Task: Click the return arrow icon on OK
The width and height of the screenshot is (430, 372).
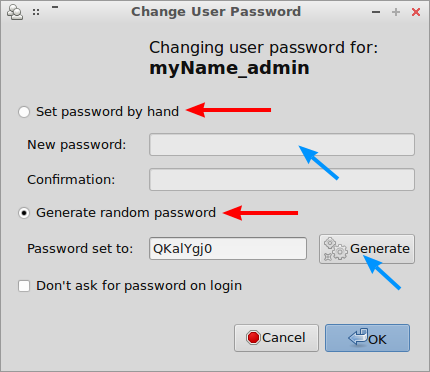Action: coord(358,337)
